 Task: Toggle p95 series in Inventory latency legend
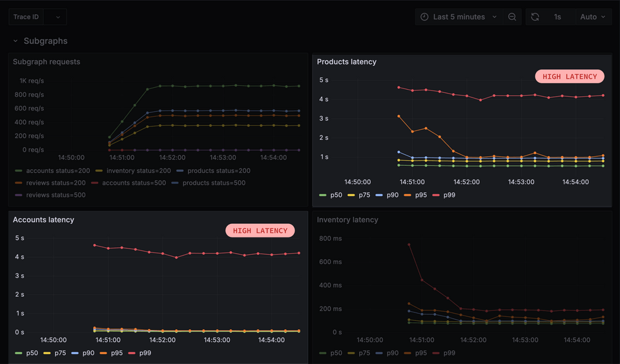[x=420, y=353]
